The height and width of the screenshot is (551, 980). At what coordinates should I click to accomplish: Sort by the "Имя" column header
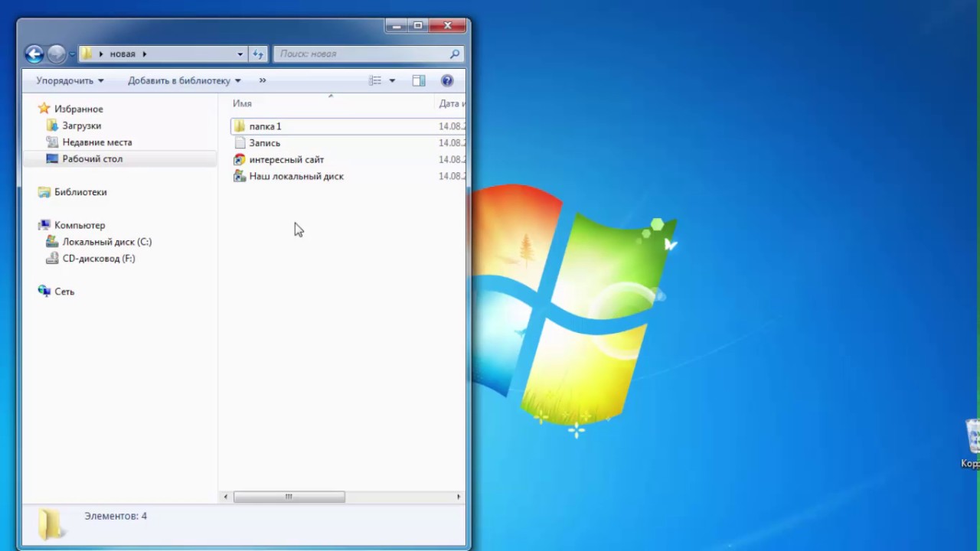[242, 103]
